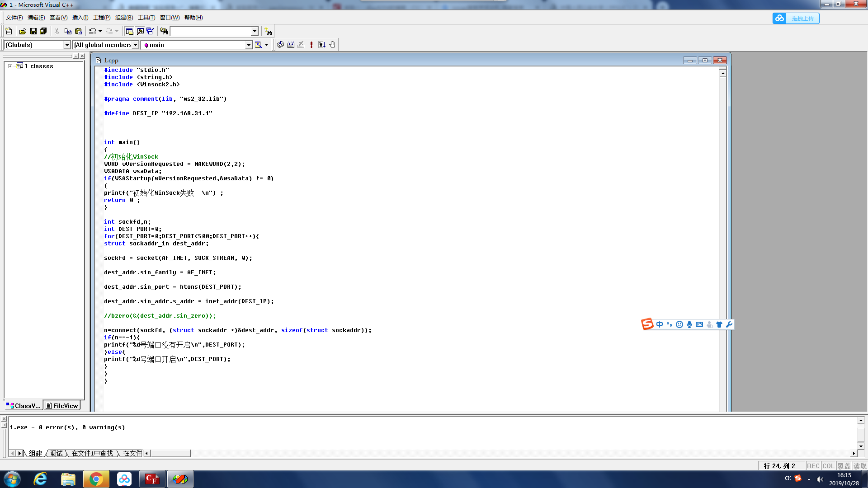Click the New Text File icon
This screenshot has width=868, height=488.
coord(9,31)
